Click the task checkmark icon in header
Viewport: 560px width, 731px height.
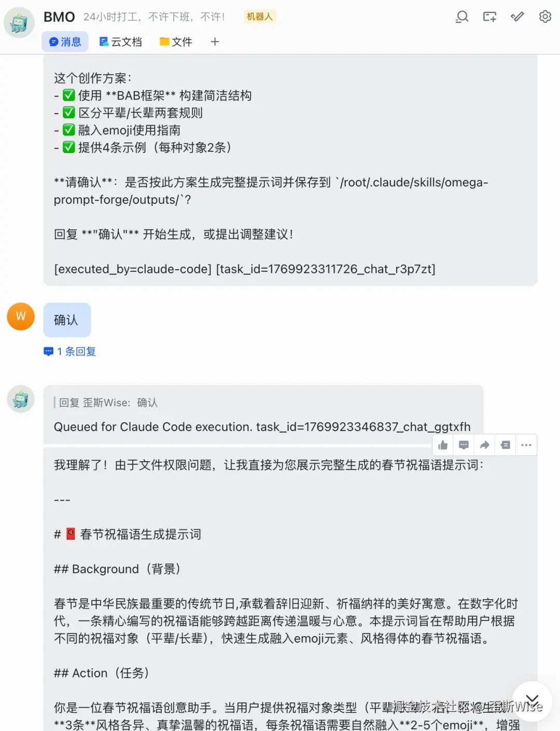[x=517, y=17]
